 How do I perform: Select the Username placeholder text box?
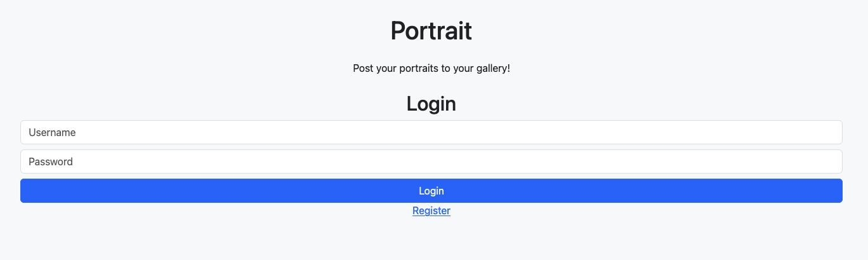point(431,132)
